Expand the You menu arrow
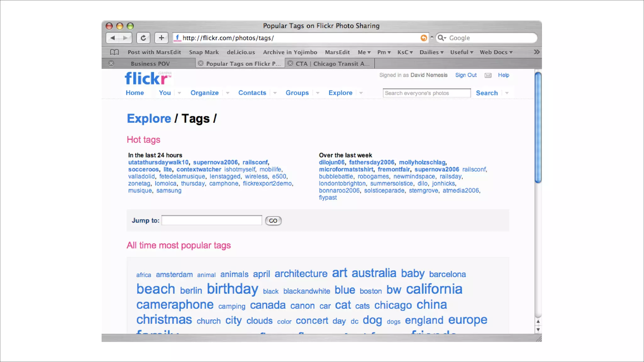The height and width of the screenshot is (362, 644). (179, 93)
